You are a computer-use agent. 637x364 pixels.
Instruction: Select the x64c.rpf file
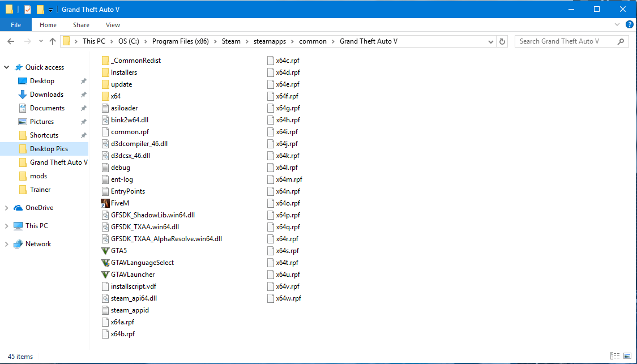(x=288, y=61)
